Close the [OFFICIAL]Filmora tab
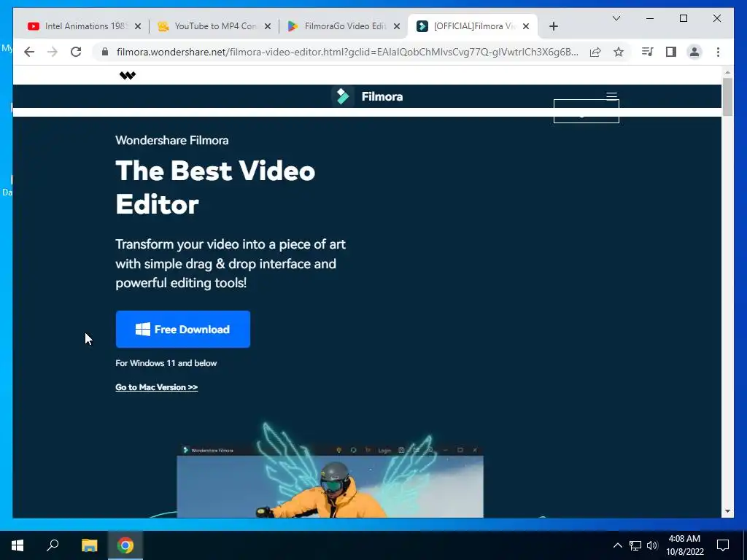The height and width of the screenshot is (560, 747). [526, 26]
